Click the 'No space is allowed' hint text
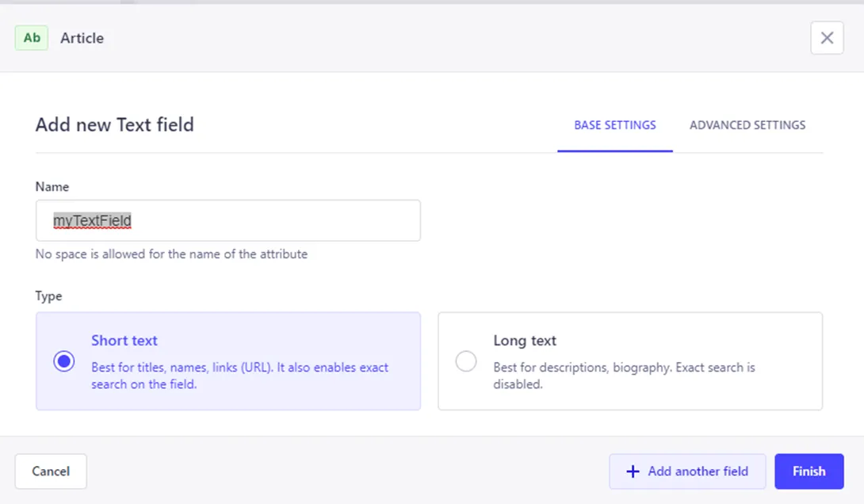This screenshot has width=864, height=504. tap(171, 254)
